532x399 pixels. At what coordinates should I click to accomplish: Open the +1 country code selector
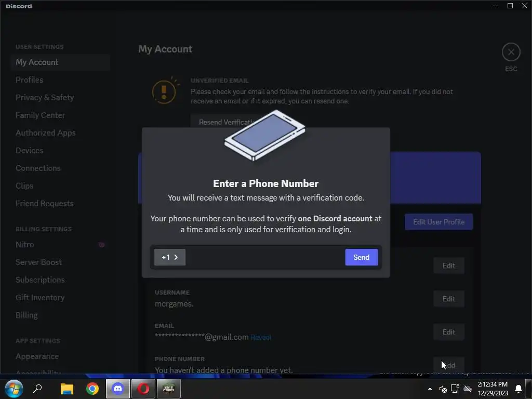click(x=170, y=257)
